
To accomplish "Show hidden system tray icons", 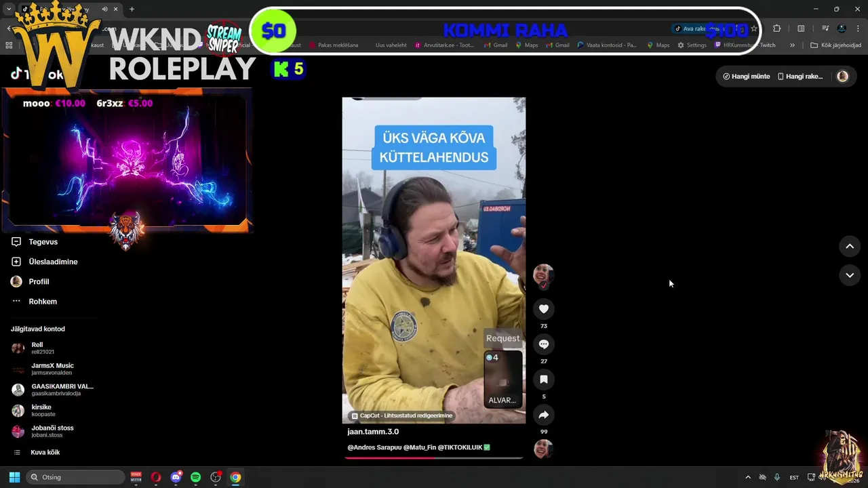I will point(748,477).
